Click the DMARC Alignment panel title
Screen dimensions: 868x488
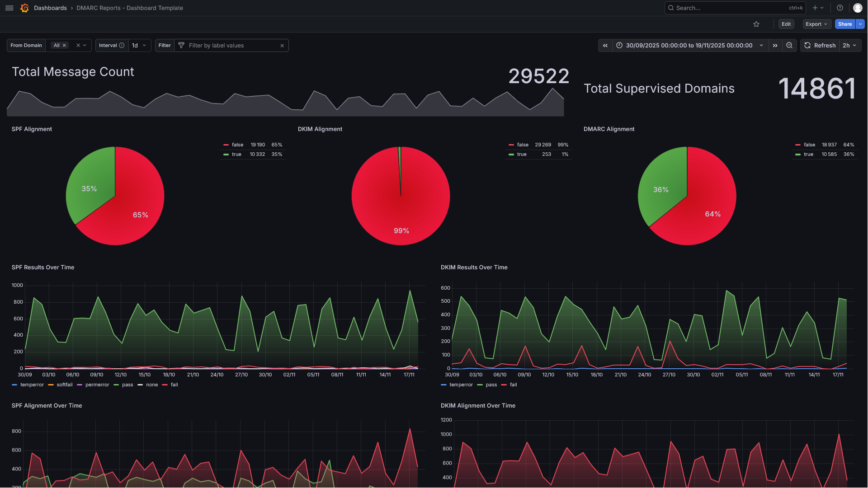(x=609, y=129)
